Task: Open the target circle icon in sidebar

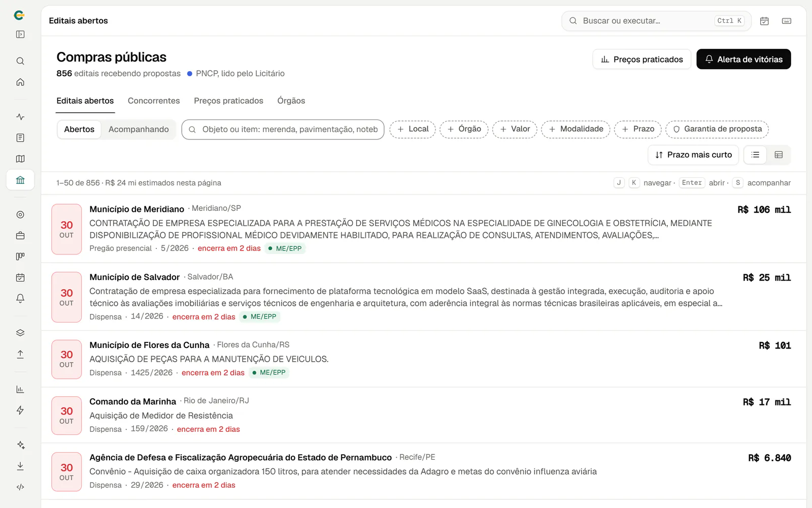Action: point(20,215)
